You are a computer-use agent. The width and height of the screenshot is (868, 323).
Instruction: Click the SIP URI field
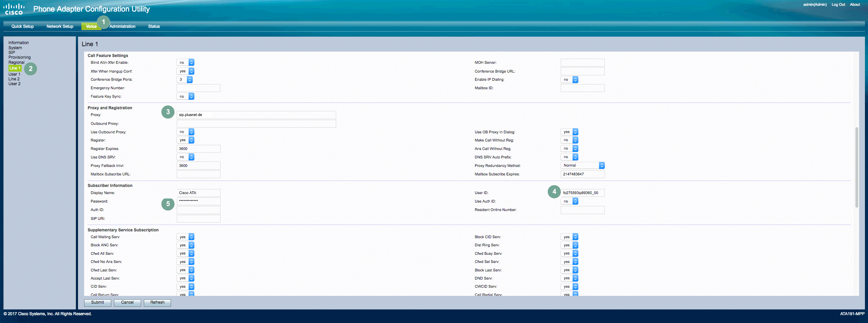(198, 218)
